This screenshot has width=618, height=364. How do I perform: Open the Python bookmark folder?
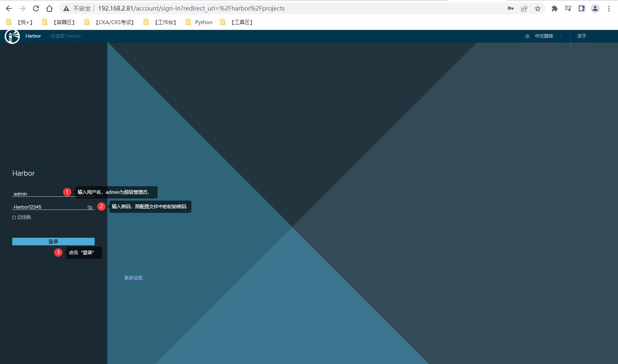coord(199,22)
